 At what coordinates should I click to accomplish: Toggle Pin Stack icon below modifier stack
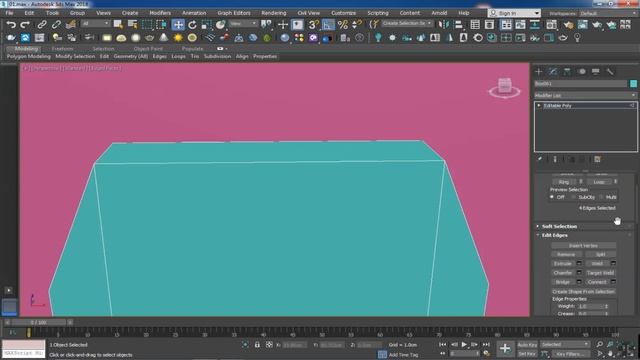540,159
